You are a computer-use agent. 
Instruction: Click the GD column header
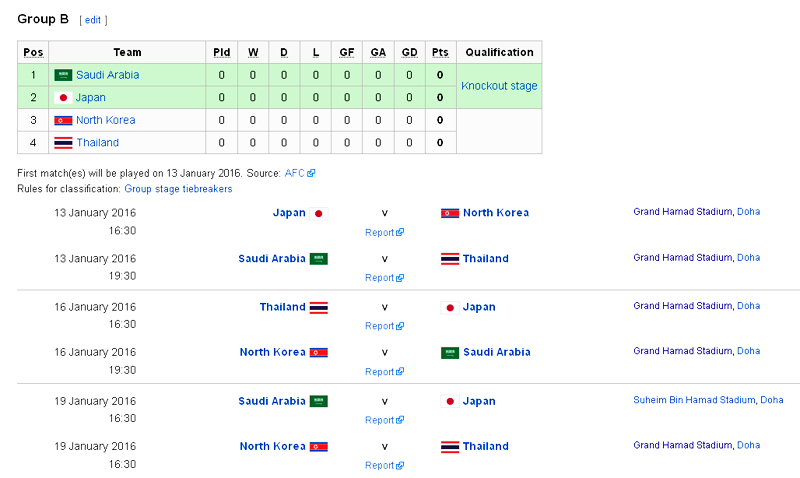(x=409, y=52)
